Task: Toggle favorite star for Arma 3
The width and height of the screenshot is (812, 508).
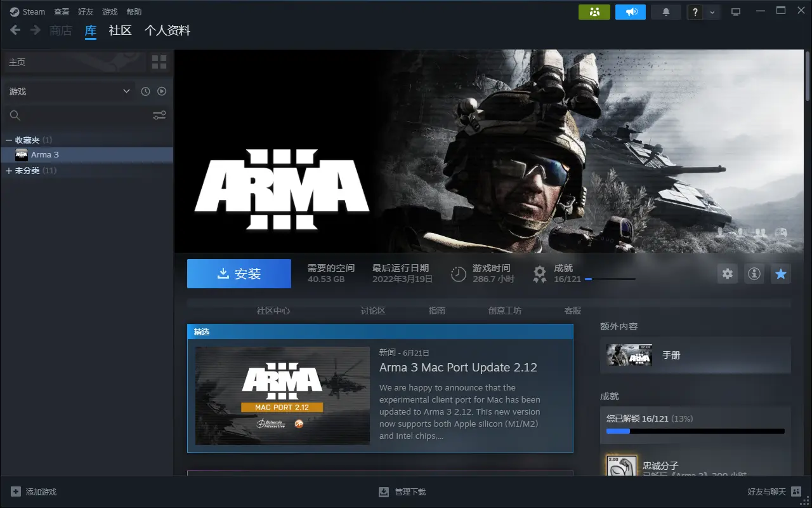Action: [x=781, y=274]
